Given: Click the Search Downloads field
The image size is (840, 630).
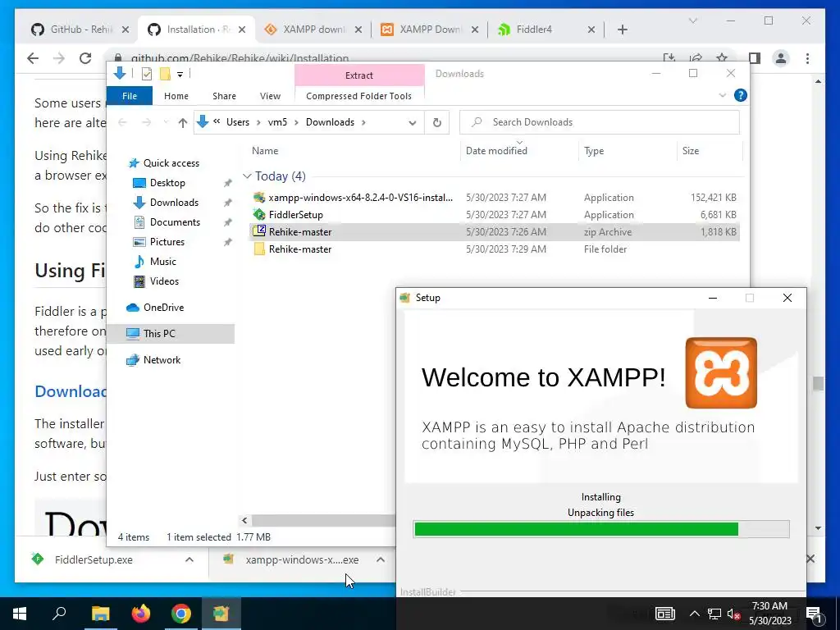Looking at the screenshot, I should click(x=600, y=122).
